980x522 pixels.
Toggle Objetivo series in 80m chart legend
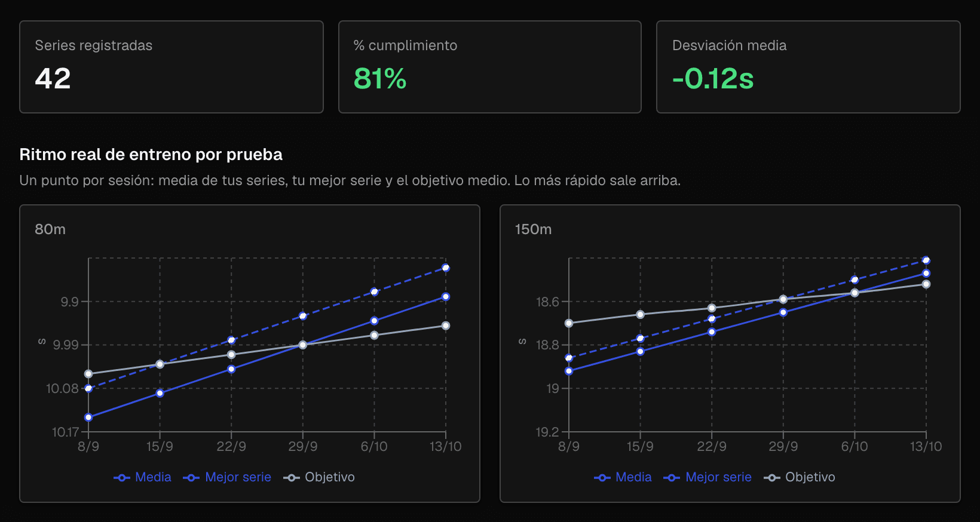(x=319, y=477)
